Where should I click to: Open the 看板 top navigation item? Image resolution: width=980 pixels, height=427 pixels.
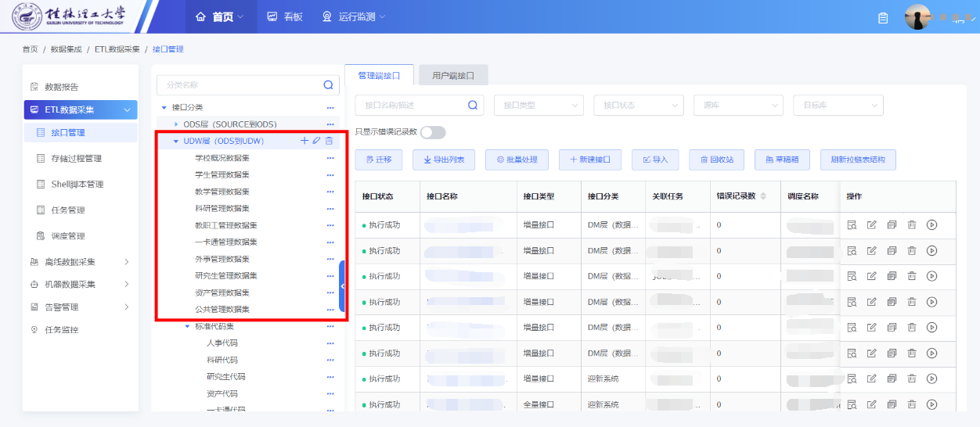285,16
